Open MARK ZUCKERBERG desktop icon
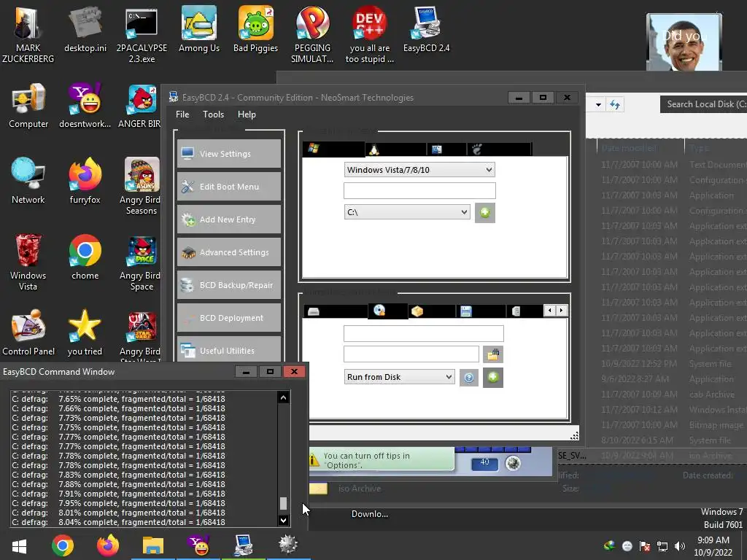The image size is (747, 560). (x=28, y=34)
